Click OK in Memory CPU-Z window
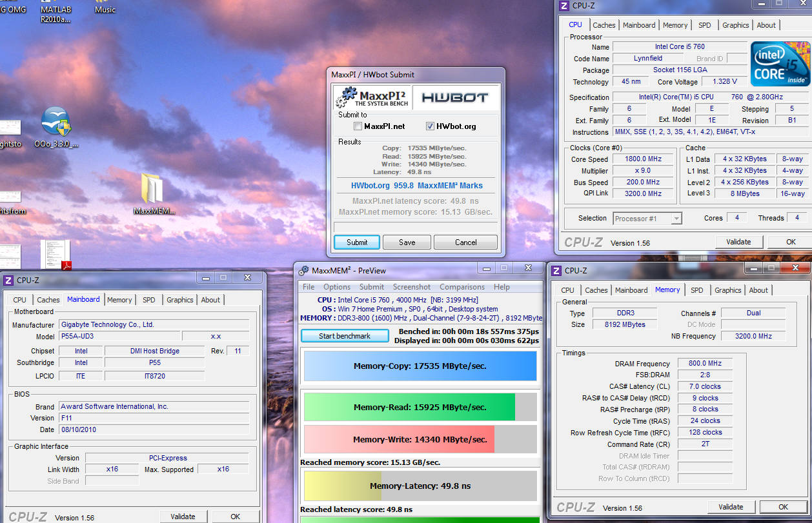812x523 pixels. pos(784,507)
